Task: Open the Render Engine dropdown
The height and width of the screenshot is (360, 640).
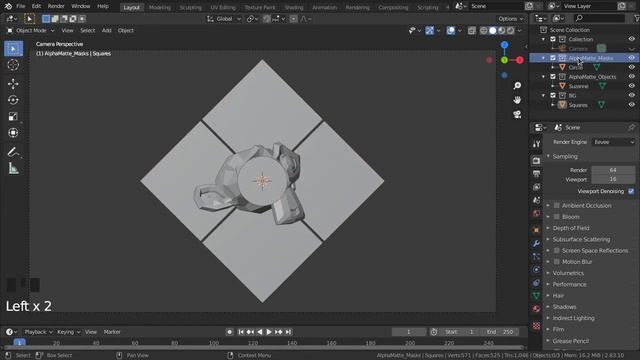Action: 613,142
